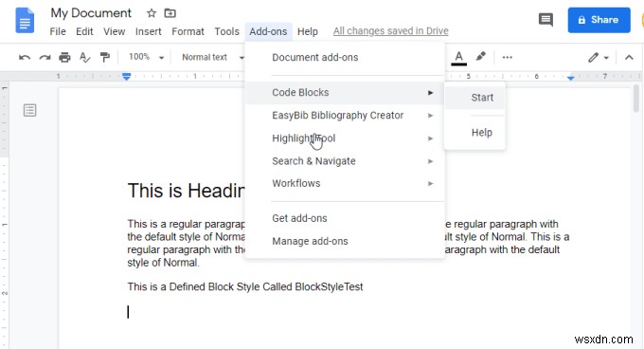This screenshot has width=644, height=349.
Task: Change text color with the A icon
Action: point(458,58)
